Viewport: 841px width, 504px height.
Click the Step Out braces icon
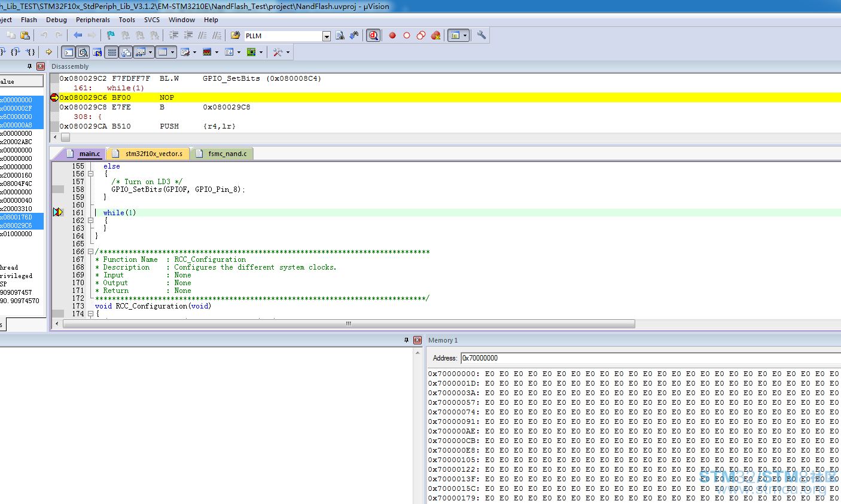[16, 52]
